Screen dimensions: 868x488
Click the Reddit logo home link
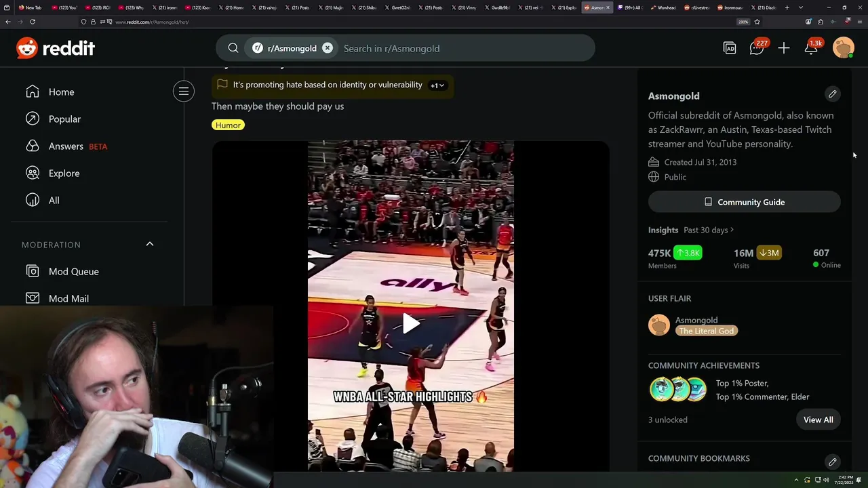coord(56,48)
